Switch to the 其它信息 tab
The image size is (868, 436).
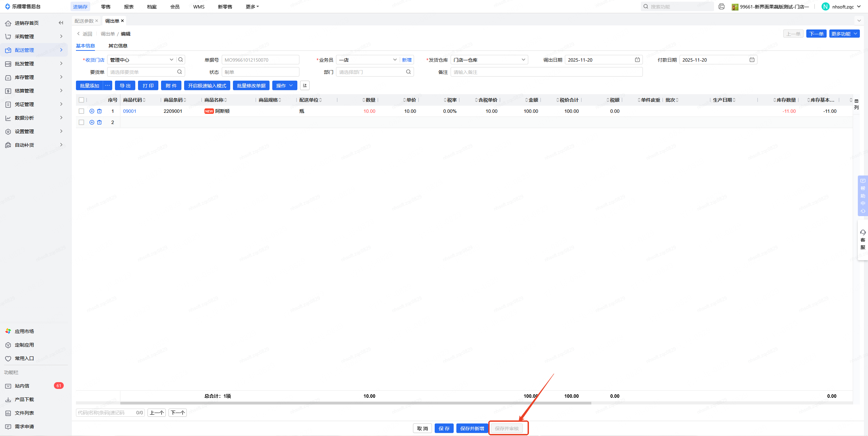point(118,46)
